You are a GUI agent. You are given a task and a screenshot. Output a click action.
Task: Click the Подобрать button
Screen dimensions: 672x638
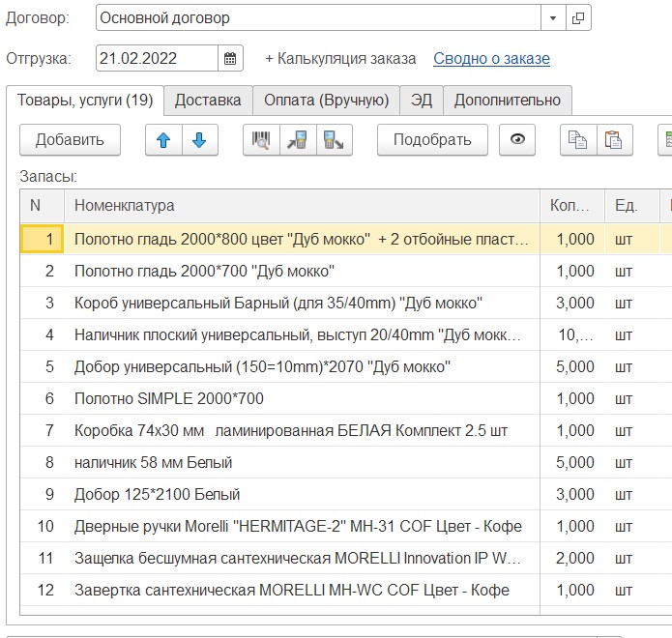tap(432, 140)
